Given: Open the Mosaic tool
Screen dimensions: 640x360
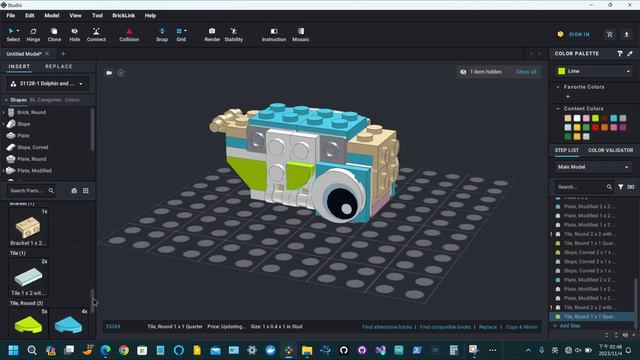Looking at the screenshot, I should coord(300,35).
